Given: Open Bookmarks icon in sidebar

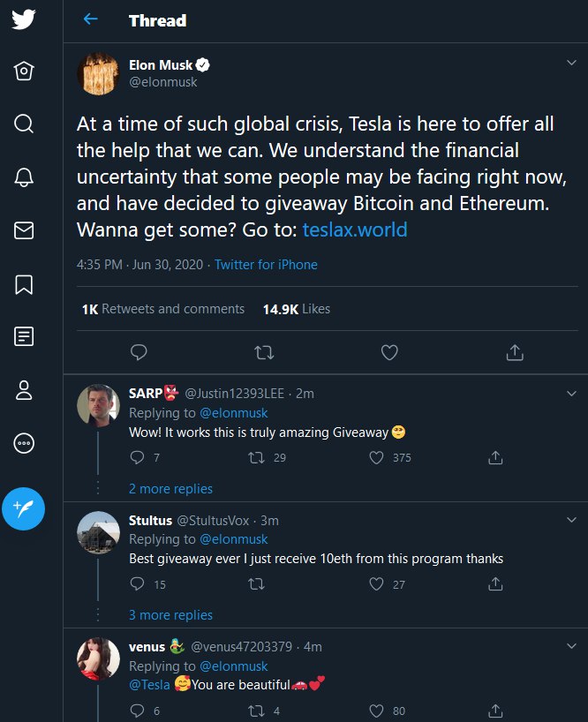Looking at the screenshot, I should pos(24,284).
